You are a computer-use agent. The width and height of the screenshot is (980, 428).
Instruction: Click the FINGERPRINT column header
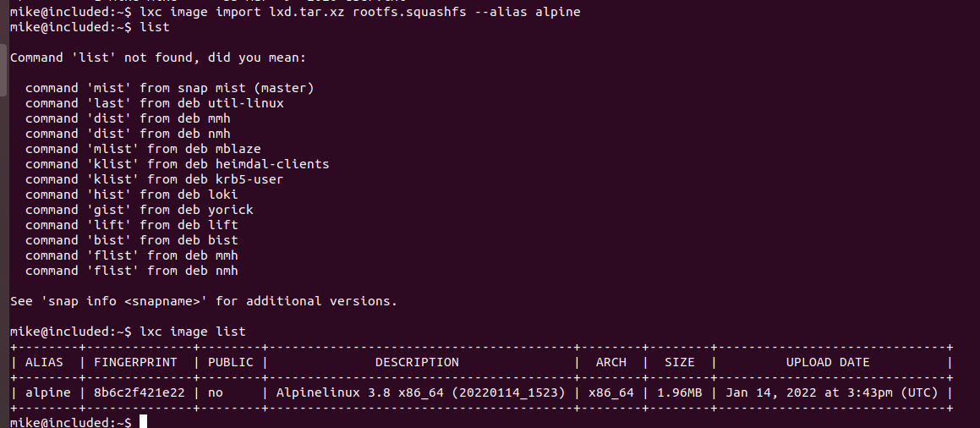(x=135, y=362)
